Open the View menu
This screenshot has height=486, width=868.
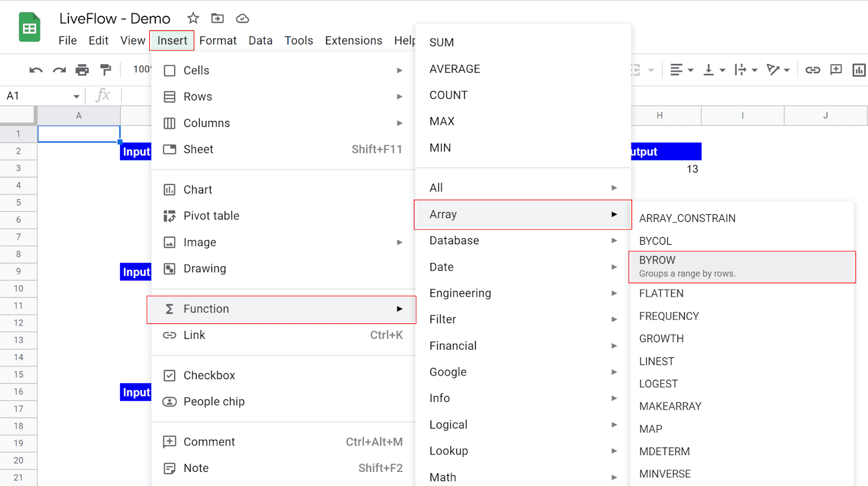click(133, 41)
